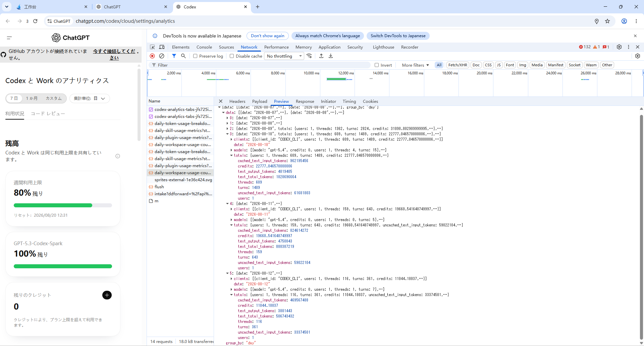The image size is (644, 346).
Task: Open Network panel settings gear
Action: (x=638, y=56)
